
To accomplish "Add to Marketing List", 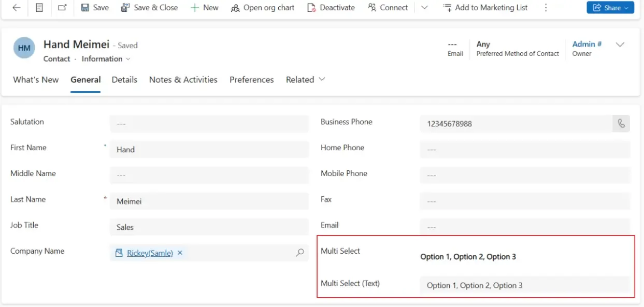I will click(x=485, y=8).
